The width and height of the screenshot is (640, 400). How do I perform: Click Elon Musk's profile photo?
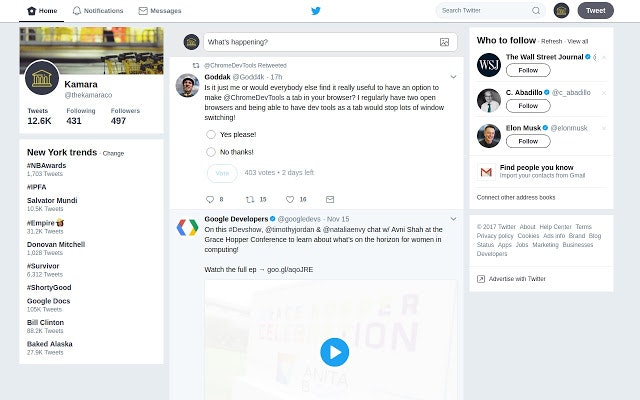[489, 136]
